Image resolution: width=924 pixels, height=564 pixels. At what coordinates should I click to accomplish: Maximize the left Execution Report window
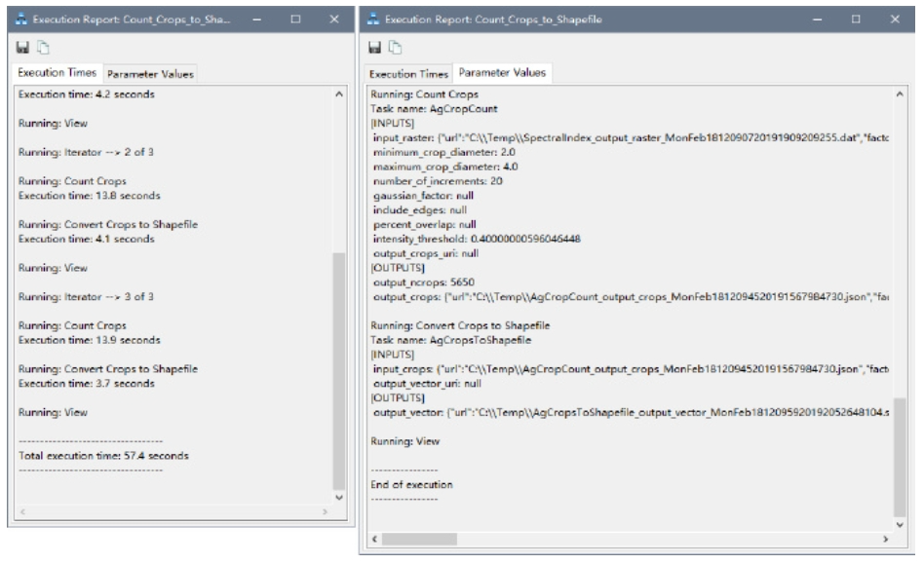(x=295, y=19)
